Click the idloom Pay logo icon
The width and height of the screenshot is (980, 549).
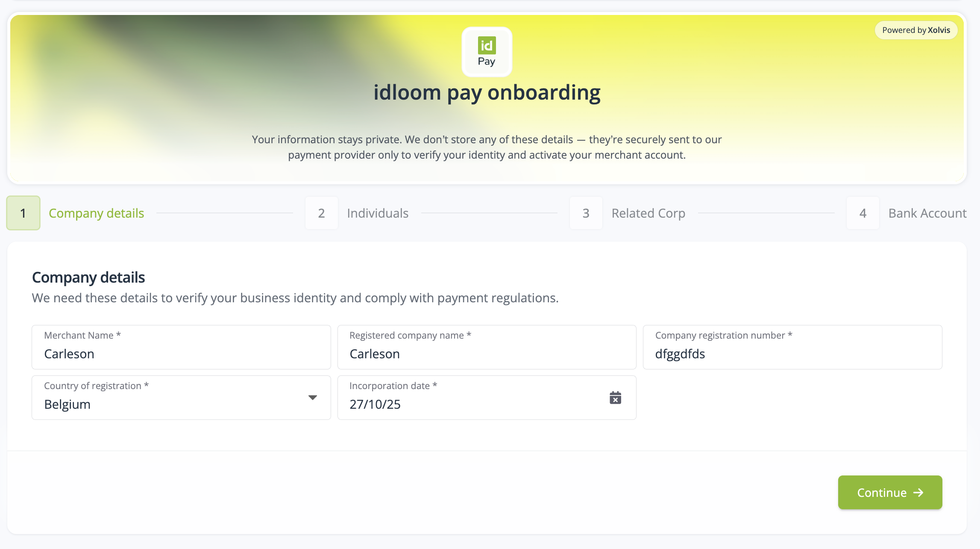[487, 51]
